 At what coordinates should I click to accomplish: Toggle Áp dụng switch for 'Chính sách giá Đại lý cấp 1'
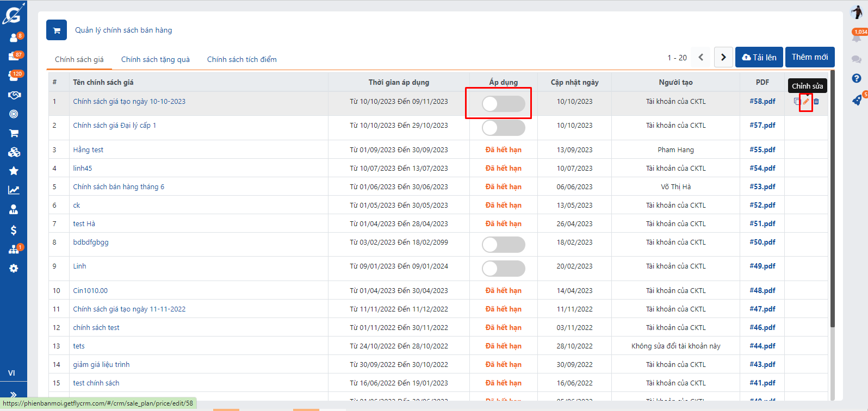(x=503, y=128)
